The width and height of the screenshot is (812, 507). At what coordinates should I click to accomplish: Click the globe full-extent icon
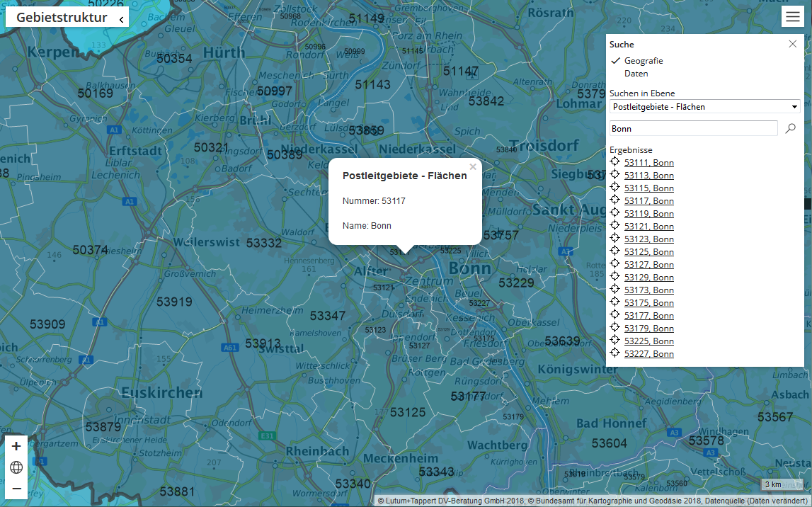(x=16, y=467)
